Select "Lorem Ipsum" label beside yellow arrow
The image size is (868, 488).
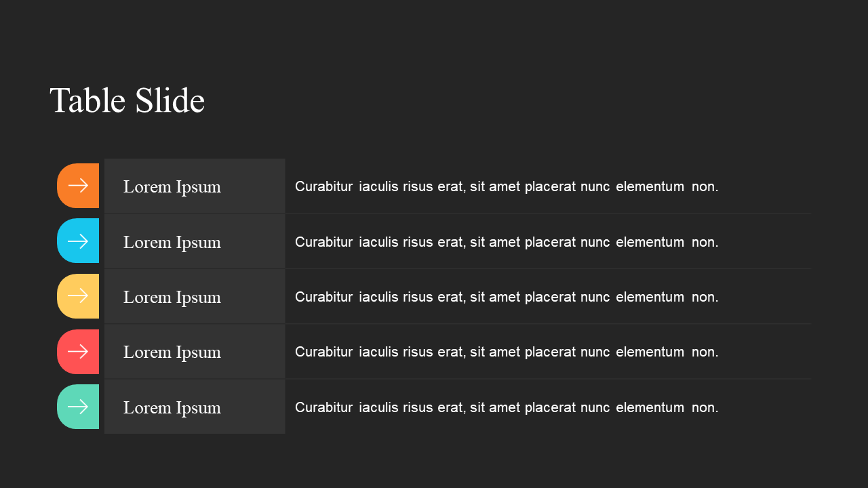click(x=172, y=298)
